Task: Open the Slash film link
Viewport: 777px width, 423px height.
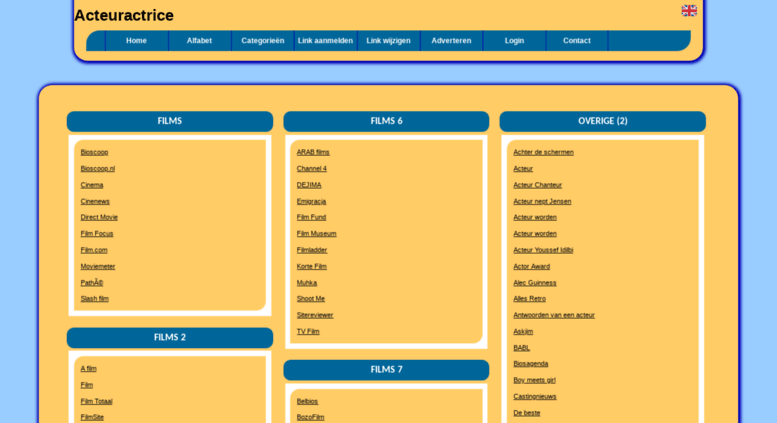Action: pyautogui.click(x=95, y=298)
